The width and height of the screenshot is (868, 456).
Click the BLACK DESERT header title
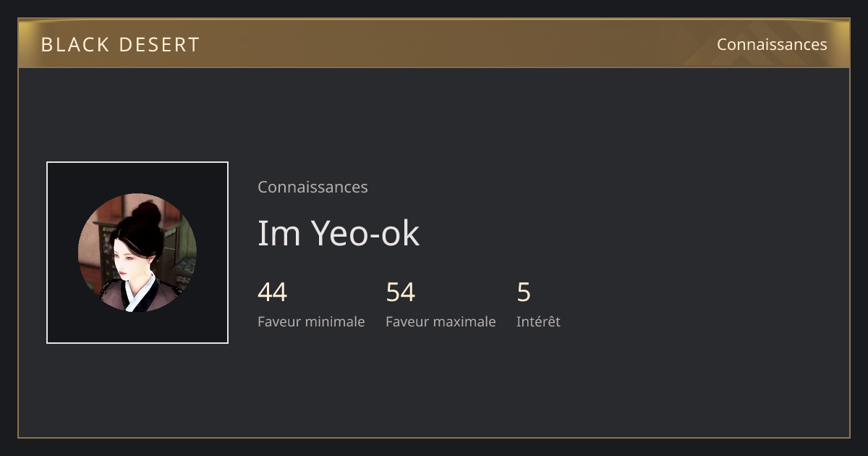pyautogui.click(x=120, y=44)
